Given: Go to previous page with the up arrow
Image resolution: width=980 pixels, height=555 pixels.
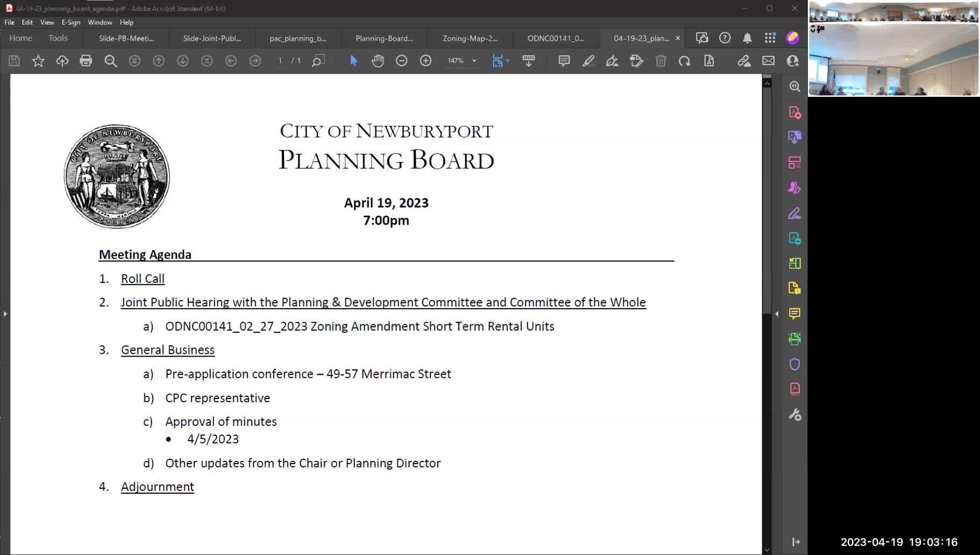Looking at the screenshot, I should tap(159, 61).
